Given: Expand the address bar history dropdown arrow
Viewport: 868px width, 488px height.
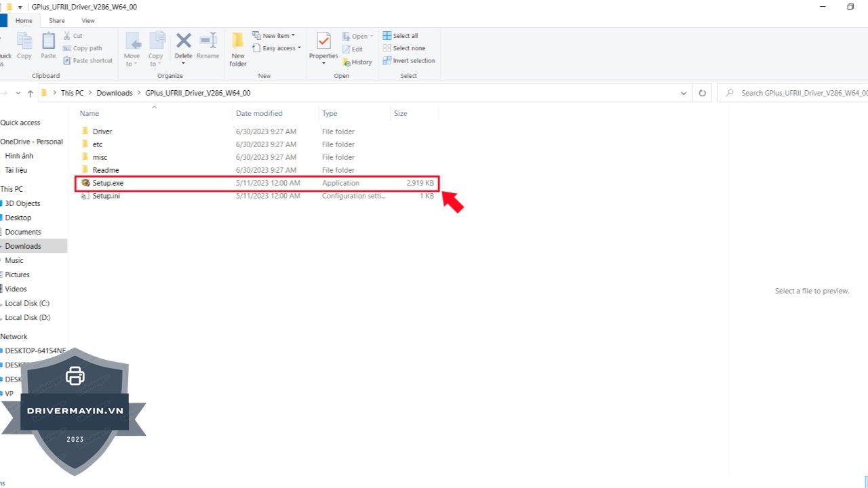Looking at the screenshot, I should [x=684, y=93].
